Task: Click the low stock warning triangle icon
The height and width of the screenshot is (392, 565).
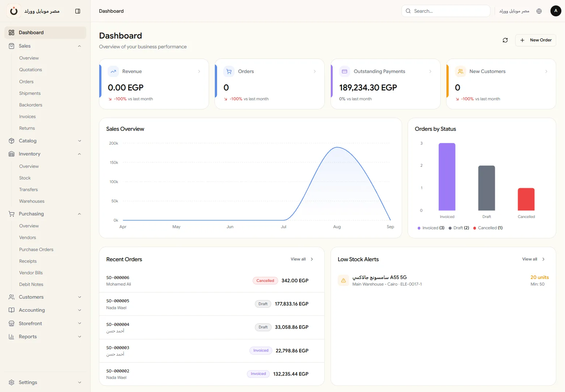Action: pos(343,280)
